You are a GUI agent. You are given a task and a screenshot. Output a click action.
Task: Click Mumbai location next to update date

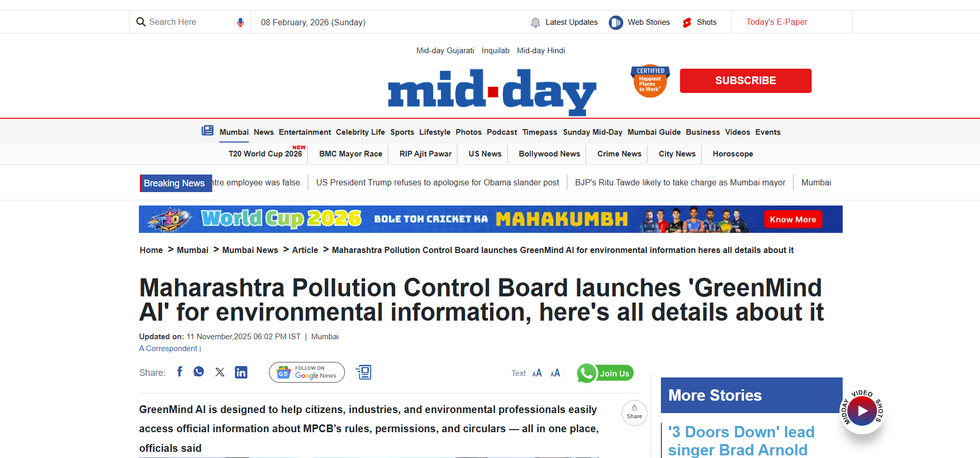325,337
